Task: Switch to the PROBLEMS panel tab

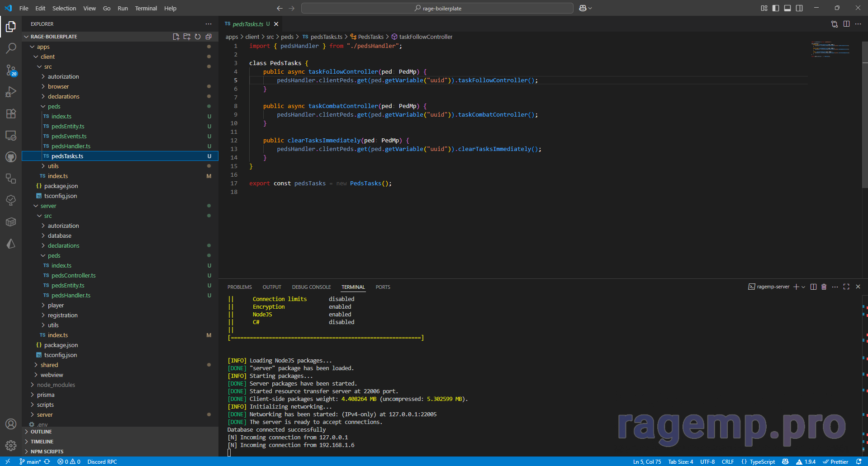Action: [239, 287]
